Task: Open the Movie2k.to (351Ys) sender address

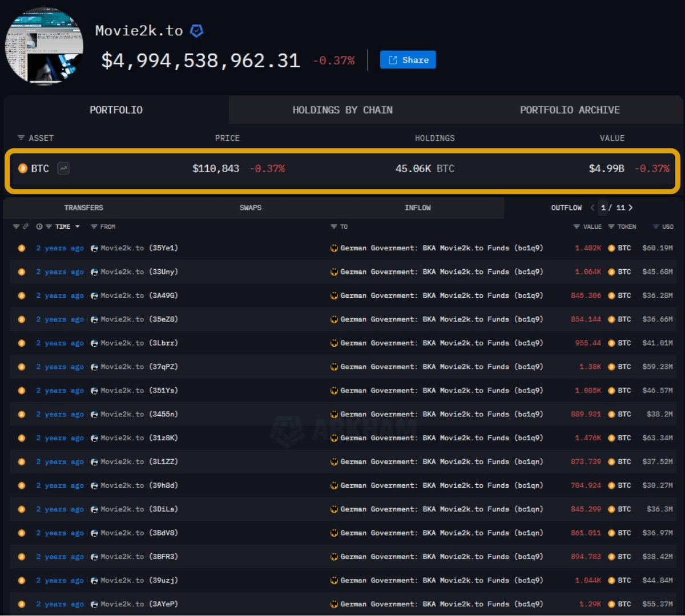Action: pos(139,391)
